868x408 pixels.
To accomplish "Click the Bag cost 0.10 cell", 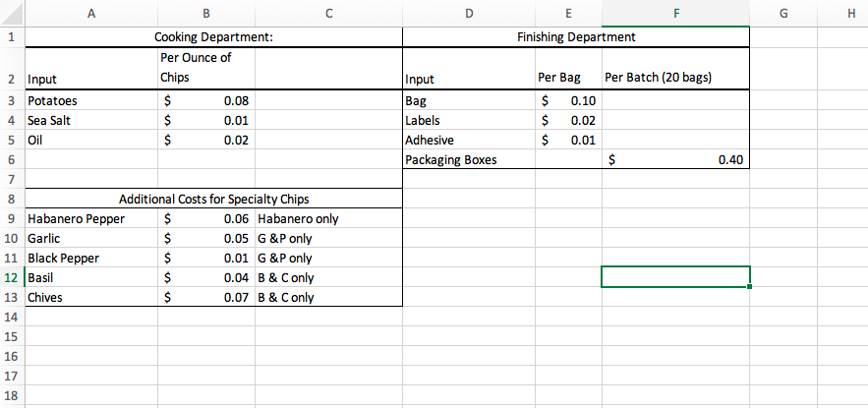I will (x=568, y=100).
